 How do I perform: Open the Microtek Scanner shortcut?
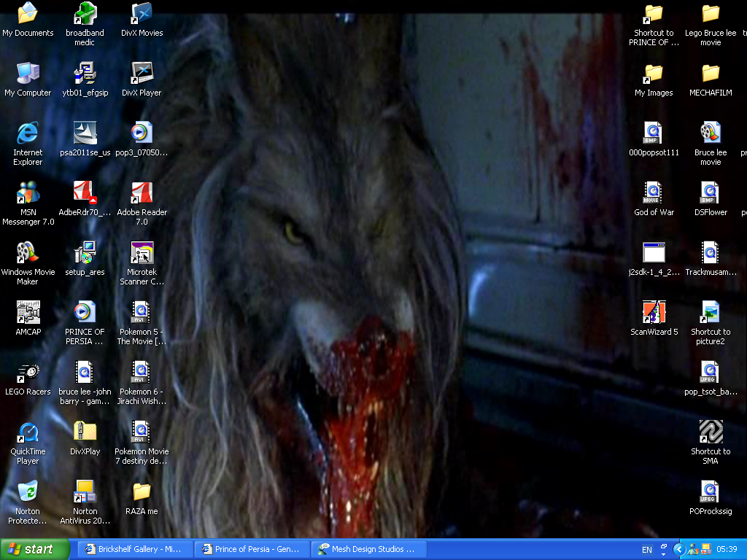point(142,252)
